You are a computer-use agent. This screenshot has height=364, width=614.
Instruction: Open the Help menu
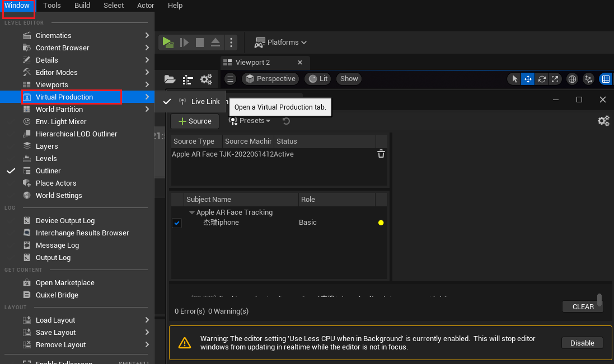pos(175,6)
